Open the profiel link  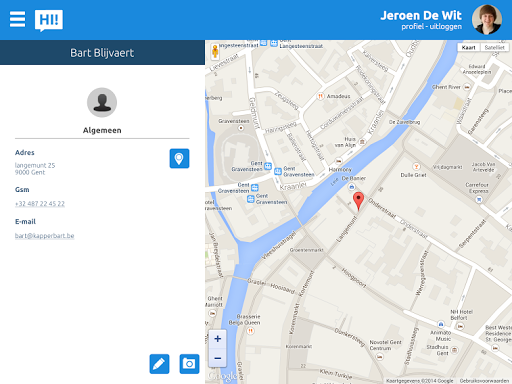pyautogui.click(x=412, y=26)
